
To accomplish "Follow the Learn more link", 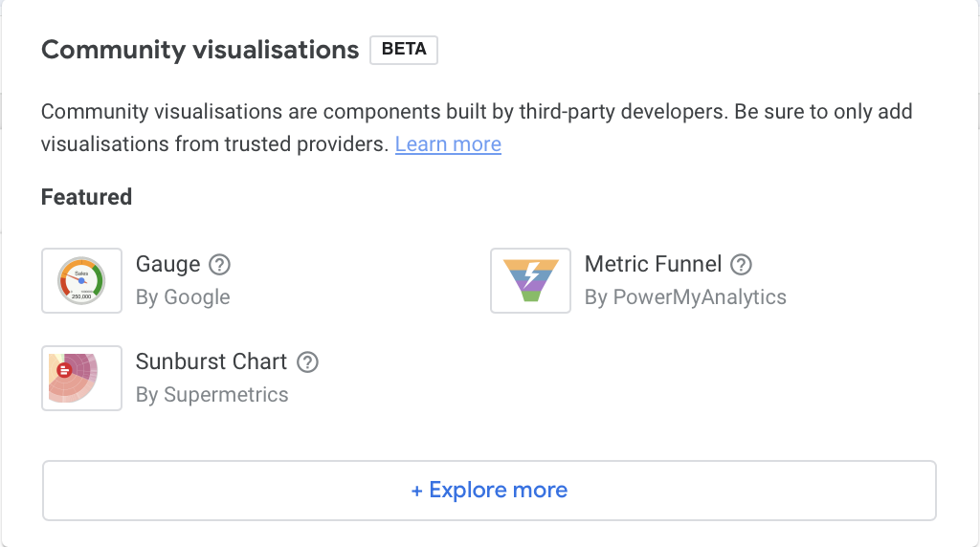I will point(448,144).
